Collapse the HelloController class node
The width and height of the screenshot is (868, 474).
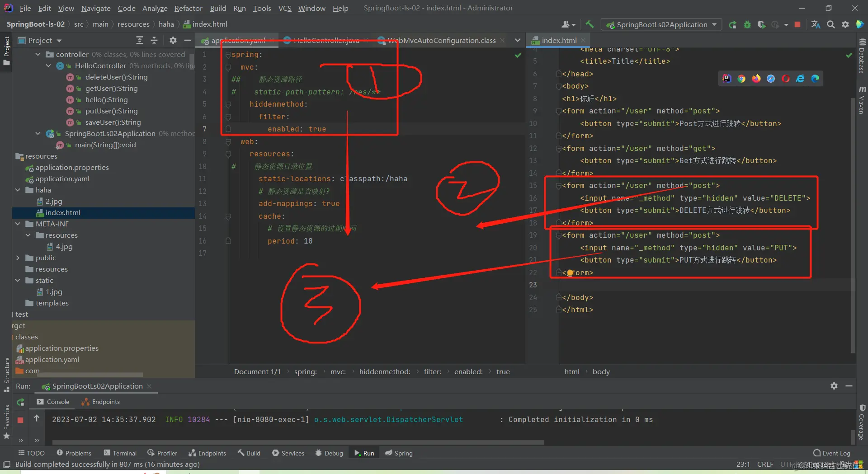[48, 66]
